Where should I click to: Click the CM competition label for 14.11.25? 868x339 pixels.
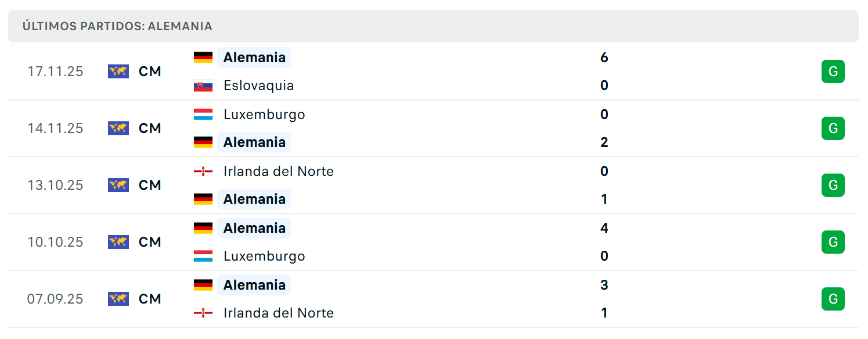(x=150, y=128)
